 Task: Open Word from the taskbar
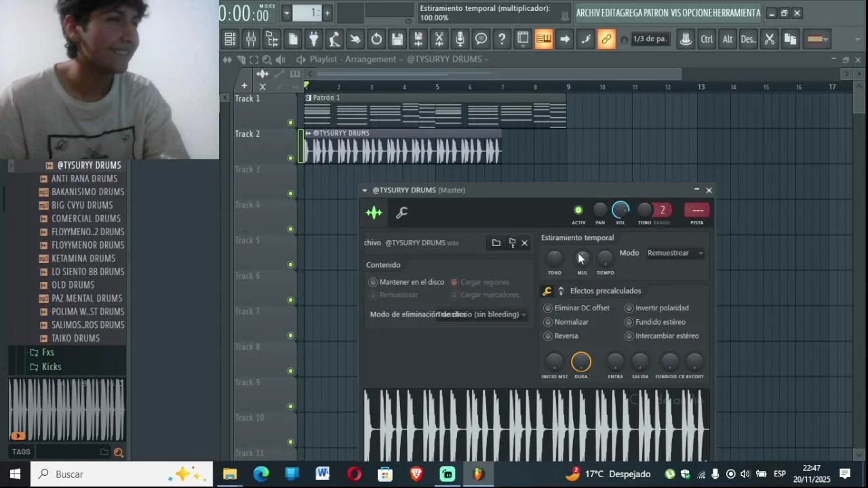(x=322, y=474)
